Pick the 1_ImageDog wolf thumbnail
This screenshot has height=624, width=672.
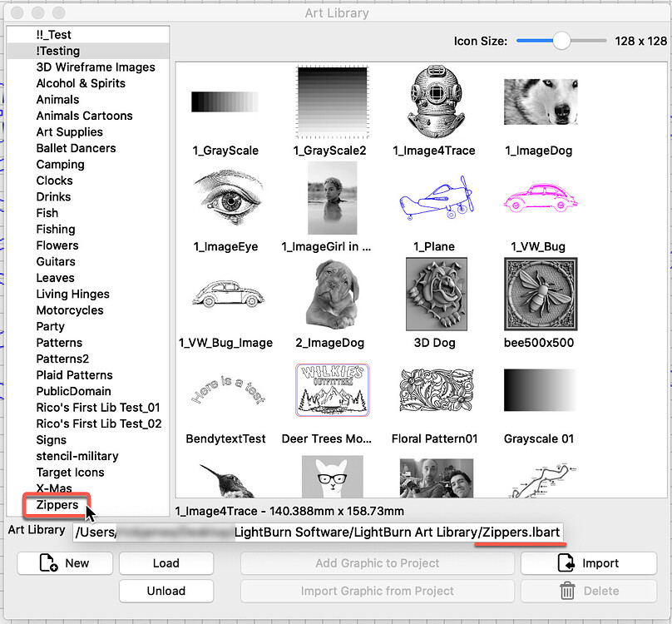[x=541, y=102]
